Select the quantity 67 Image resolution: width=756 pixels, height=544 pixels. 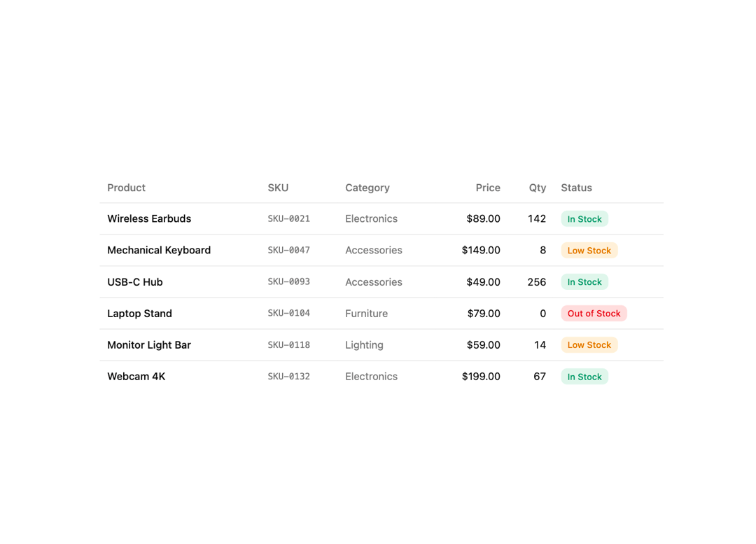[540, 377]
